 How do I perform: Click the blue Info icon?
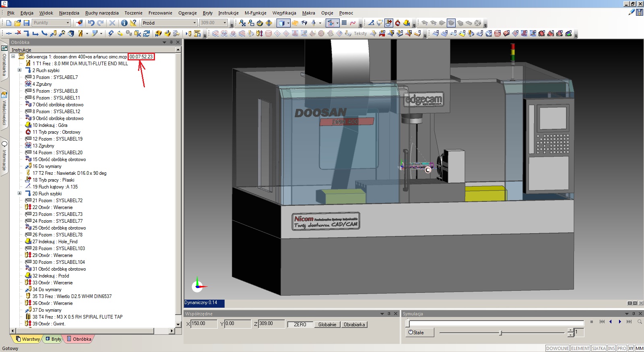click(x=124, y=23)
